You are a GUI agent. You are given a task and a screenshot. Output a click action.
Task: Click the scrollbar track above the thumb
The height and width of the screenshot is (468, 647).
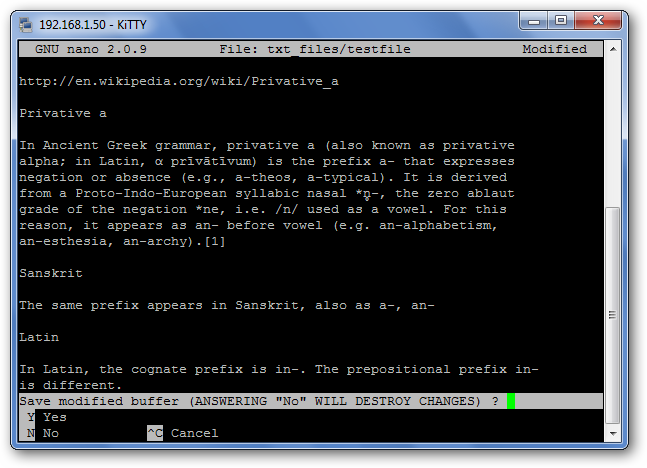(613, 132)
